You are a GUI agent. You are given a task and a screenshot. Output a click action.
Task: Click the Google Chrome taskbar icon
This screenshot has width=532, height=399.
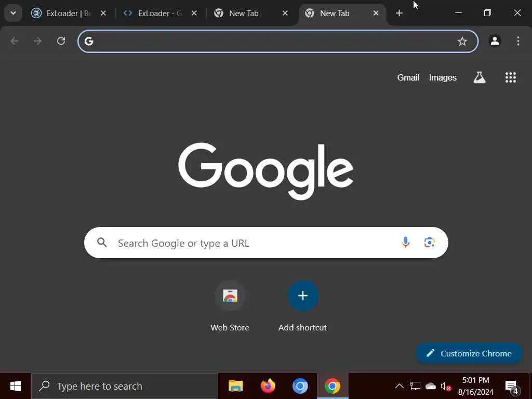click(332, 386)
